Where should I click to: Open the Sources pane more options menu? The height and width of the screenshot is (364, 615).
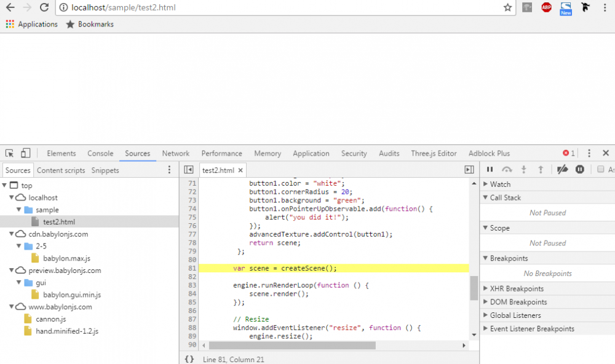pyautogui.click(x=169, y=170)
